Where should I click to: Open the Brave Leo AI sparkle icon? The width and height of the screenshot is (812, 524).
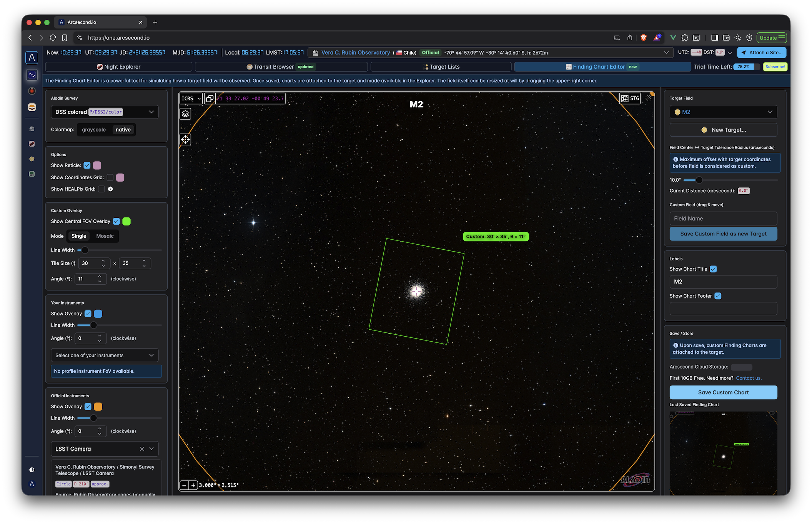[738, 38]
